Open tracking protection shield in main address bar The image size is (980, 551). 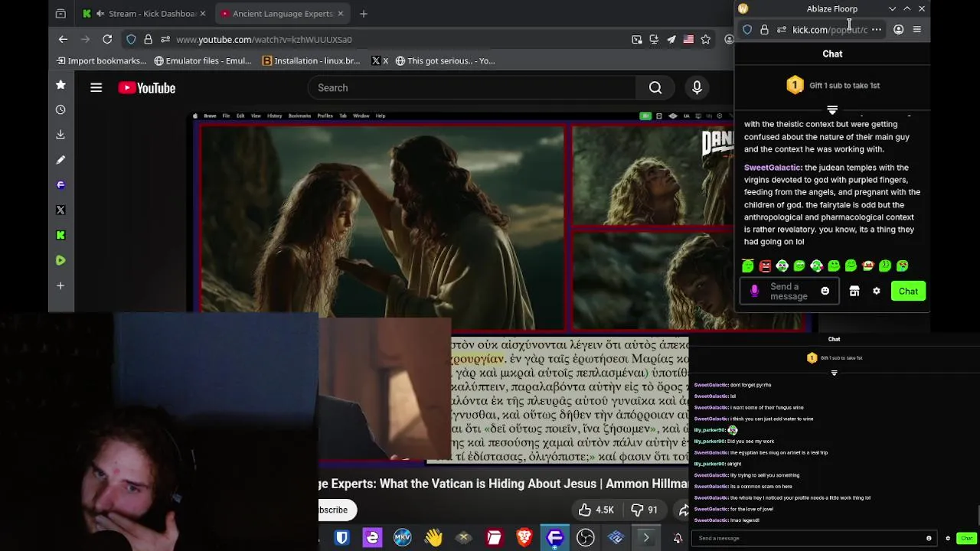[131, 39]
